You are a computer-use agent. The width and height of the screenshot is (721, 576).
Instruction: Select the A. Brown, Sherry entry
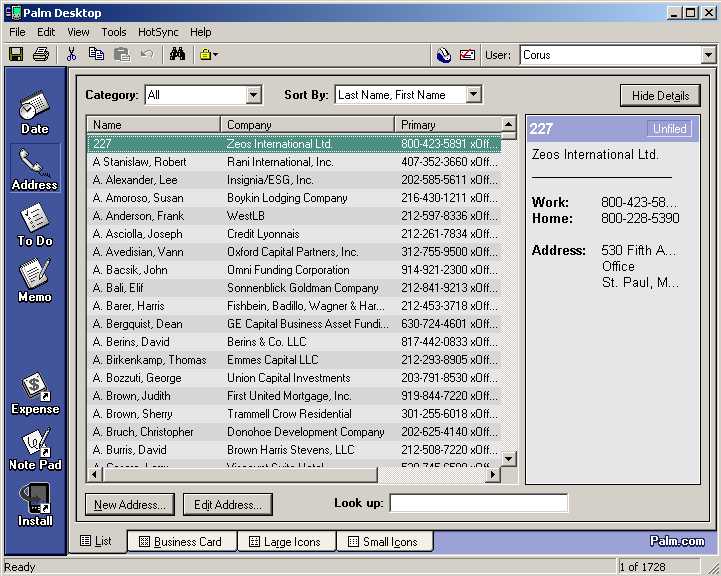click(x=294, y=414)
